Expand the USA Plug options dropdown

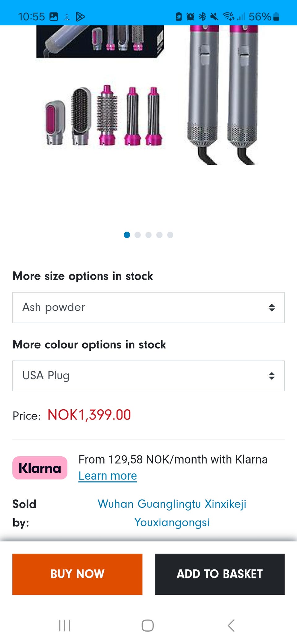pyautogui.click(x=148, y=376)
